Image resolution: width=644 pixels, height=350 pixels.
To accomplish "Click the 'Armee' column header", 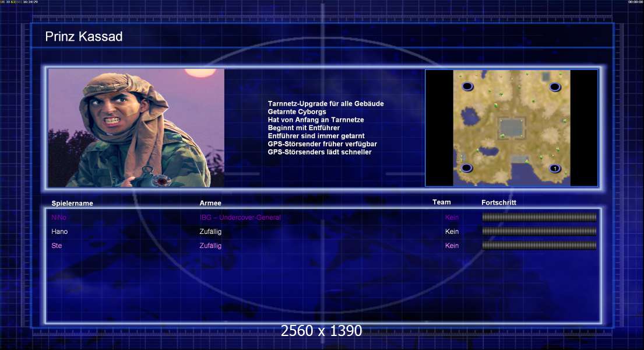I will click(210, 203).
